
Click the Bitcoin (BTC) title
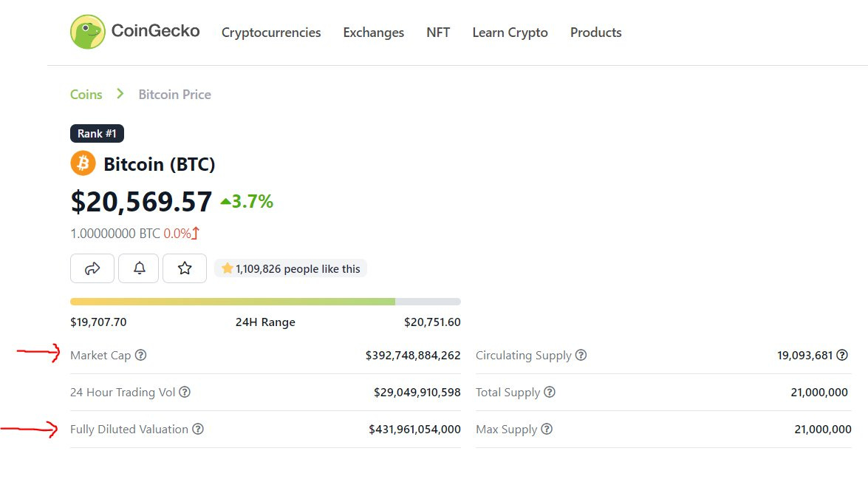[160, 164]
